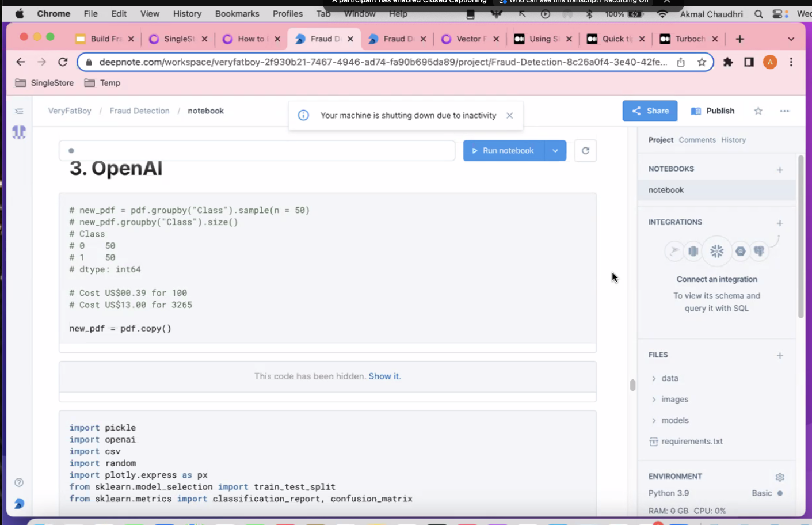Switch to the Comments tab
Viewport: 812px width, 525px height.
tap(697, 140)
